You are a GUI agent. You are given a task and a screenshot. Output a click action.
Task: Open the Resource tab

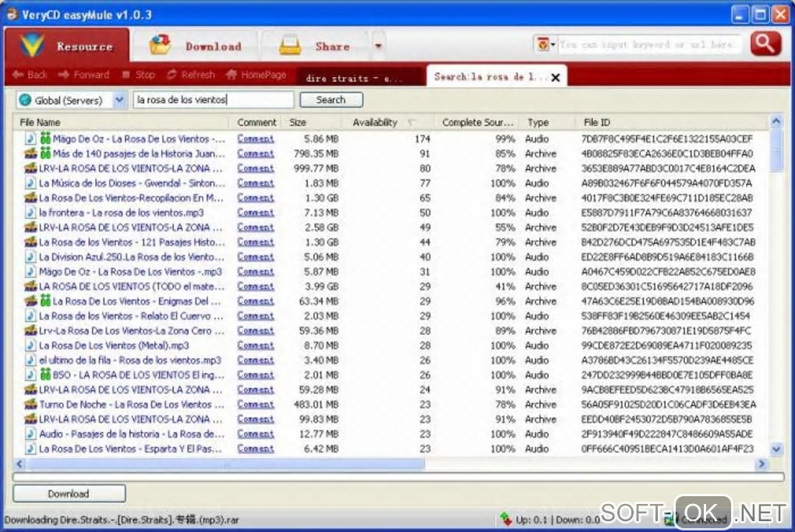68,46
